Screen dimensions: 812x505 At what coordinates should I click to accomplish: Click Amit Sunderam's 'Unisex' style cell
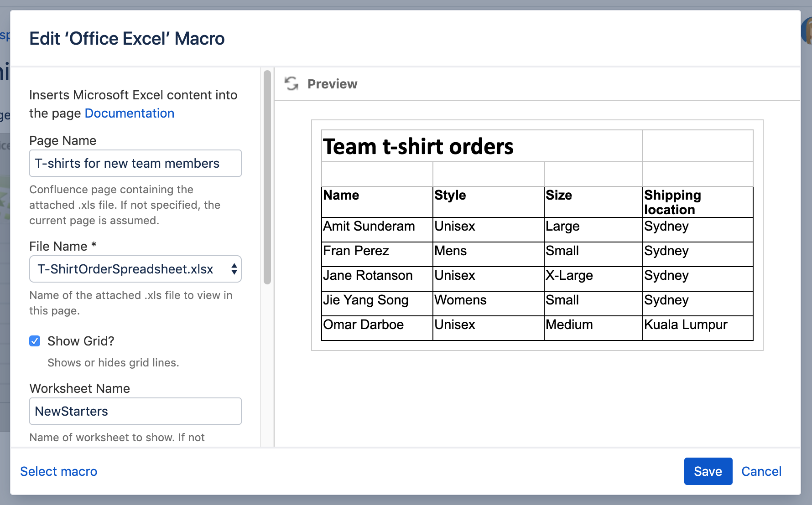[489, 230]
